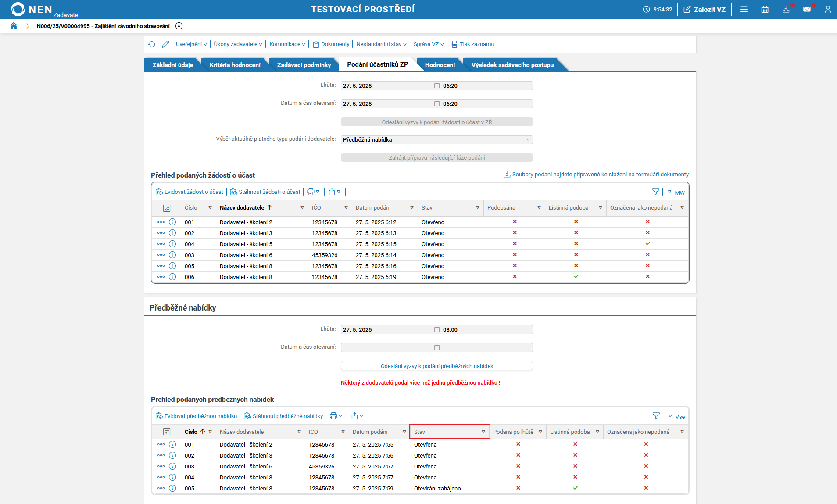Click the refresh icon in record toolbar
This screenshot has height=504, width=837.
pyautogui.click(x=152, y=44)
